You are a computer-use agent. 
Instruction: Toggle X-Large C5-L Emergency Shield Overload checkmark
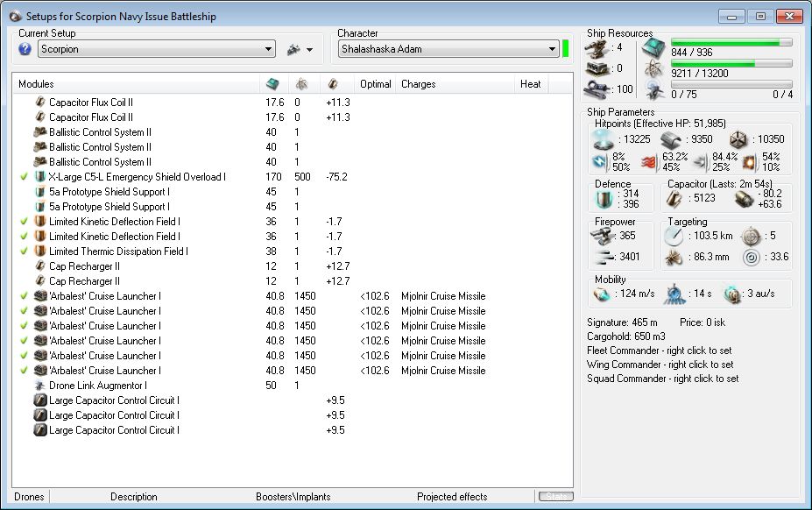(24, 177)
